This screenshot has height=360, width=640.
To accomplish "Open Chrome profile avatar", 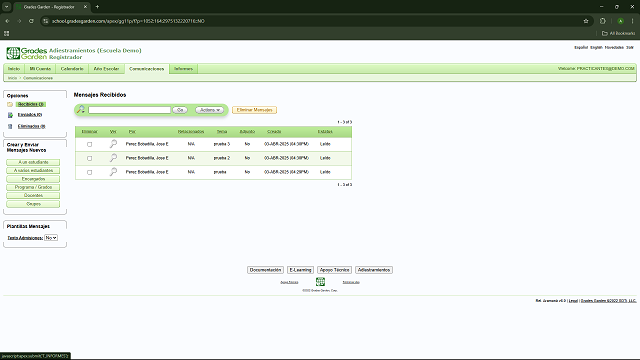I will 620,21.
